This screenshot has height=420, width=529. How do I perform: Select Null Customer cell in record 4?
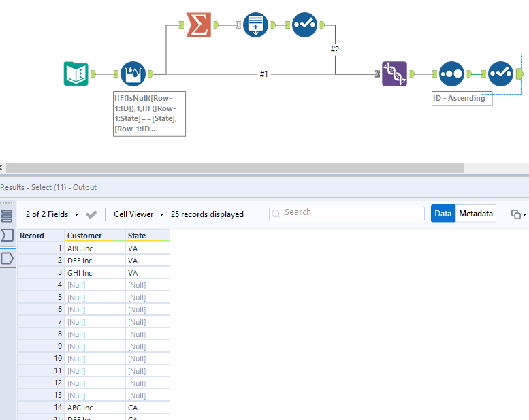tap(95, 285)
